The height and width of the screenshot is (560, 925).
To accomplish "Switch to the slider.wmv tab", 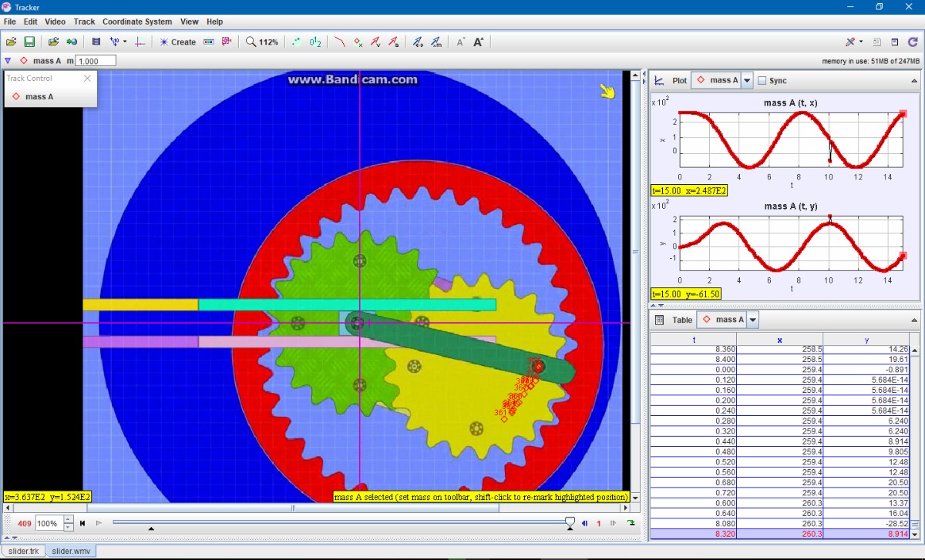I will [72, 552].
